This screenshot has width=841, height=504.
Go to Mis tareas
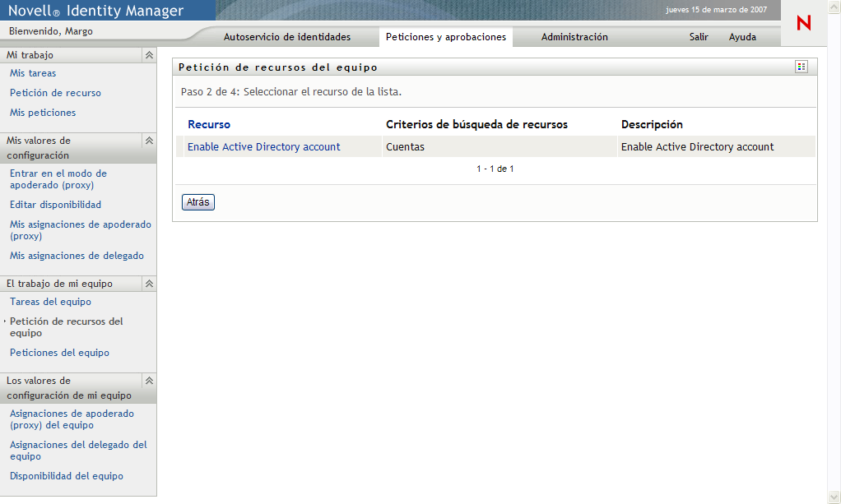tap(33, 73)
